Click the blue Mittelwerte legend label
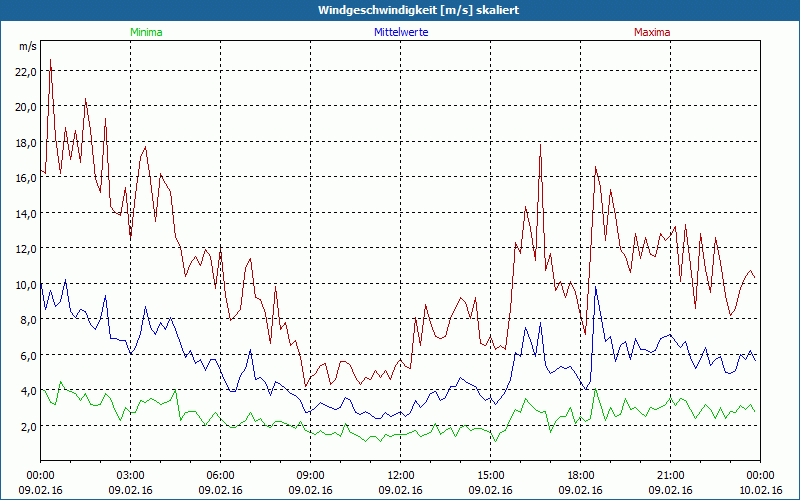The height and width of the screenshot is (500, 800). [x=401, y=32]
